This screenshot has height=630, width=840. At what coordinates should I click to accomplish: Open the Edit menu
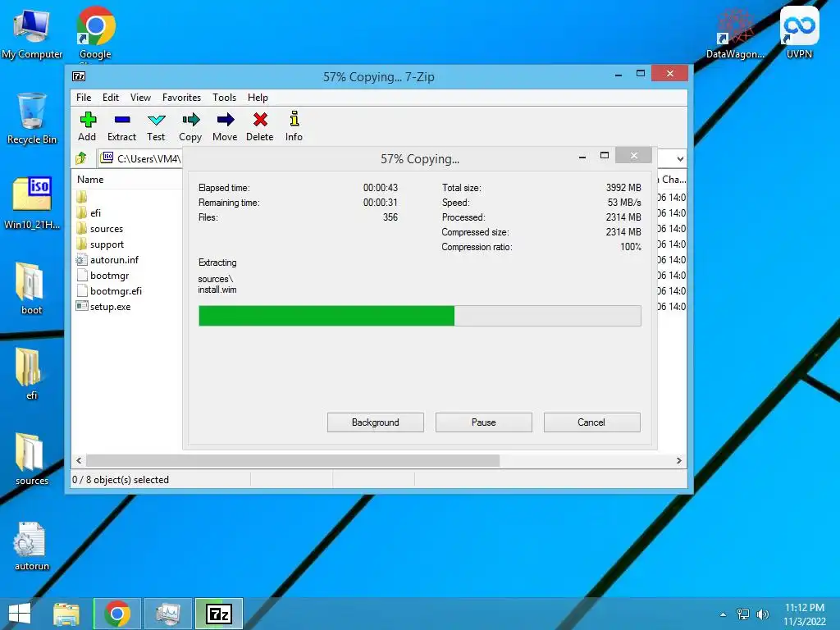111,98
